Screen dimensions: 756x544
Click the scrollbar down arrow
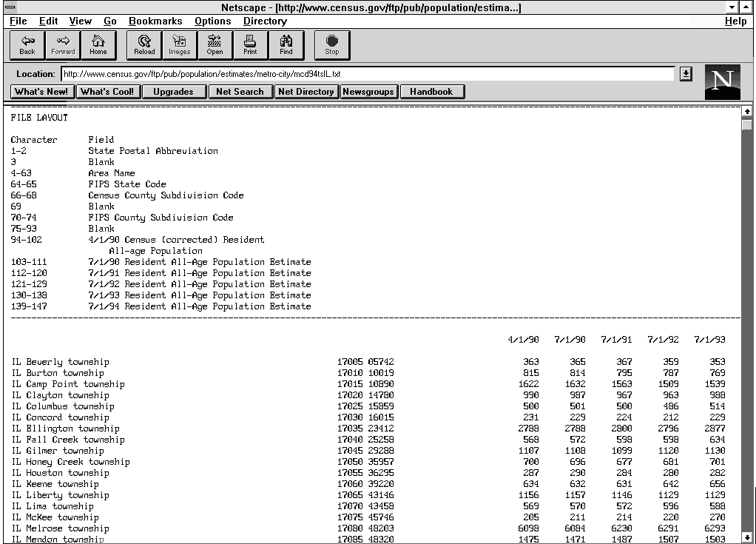click(747, 538)
